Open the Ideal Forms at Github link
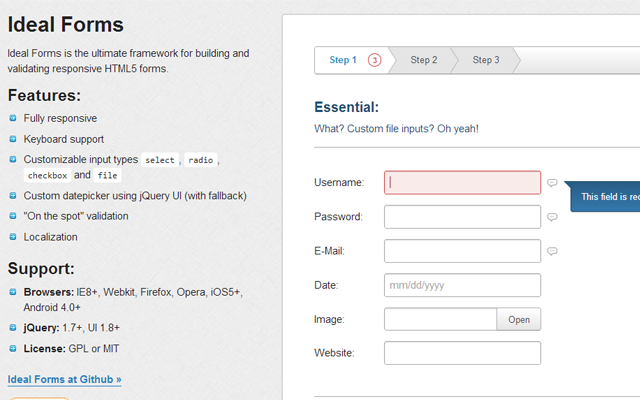 coord(64,380)
